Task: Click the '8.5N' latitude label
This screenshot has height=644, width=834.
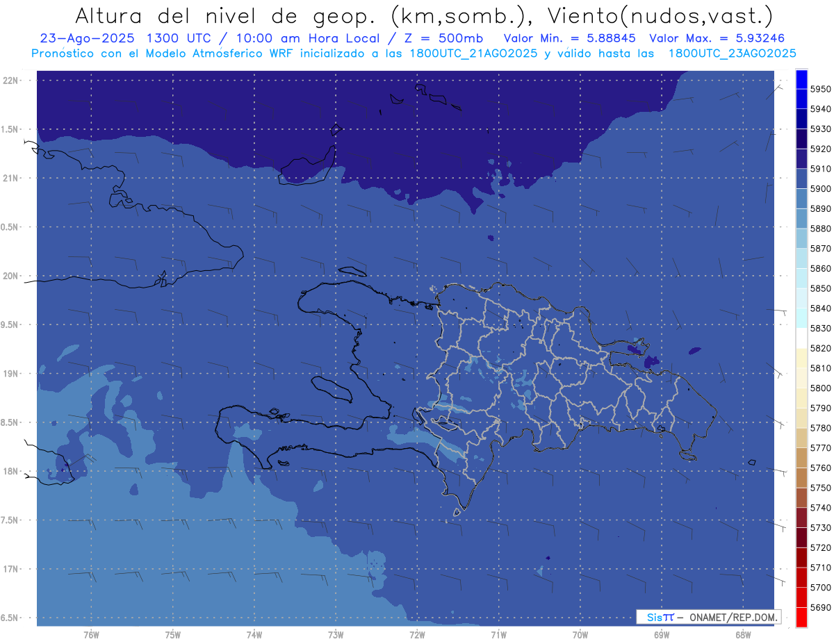Action: pyautogui.click(x=9, y=422)
